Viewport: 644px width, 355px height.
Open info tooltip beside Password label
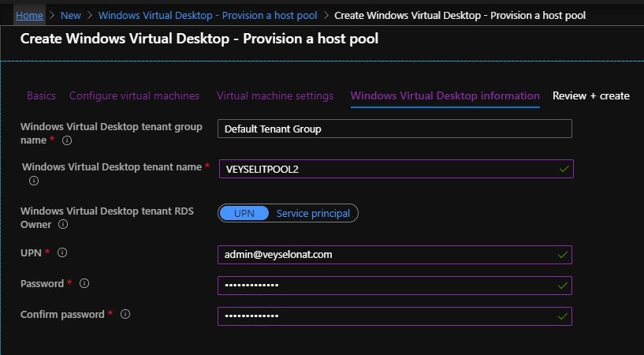coord(84,283)
